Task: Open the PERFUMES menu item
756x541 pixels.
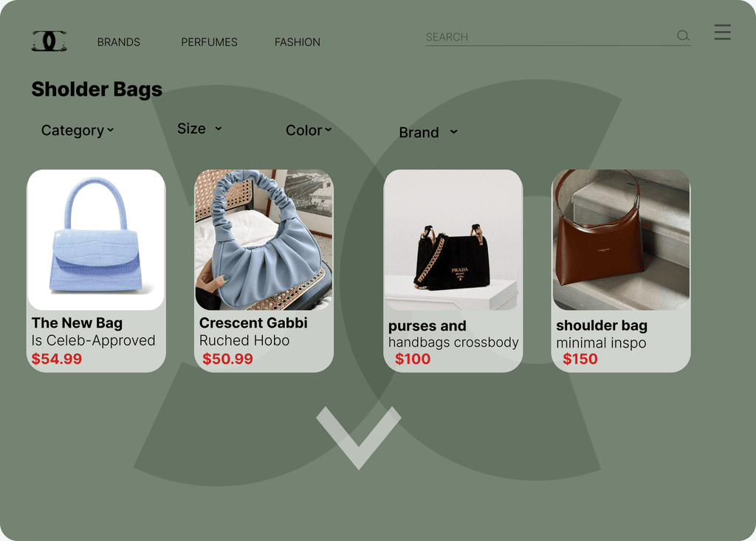Action: coord(209,42)
